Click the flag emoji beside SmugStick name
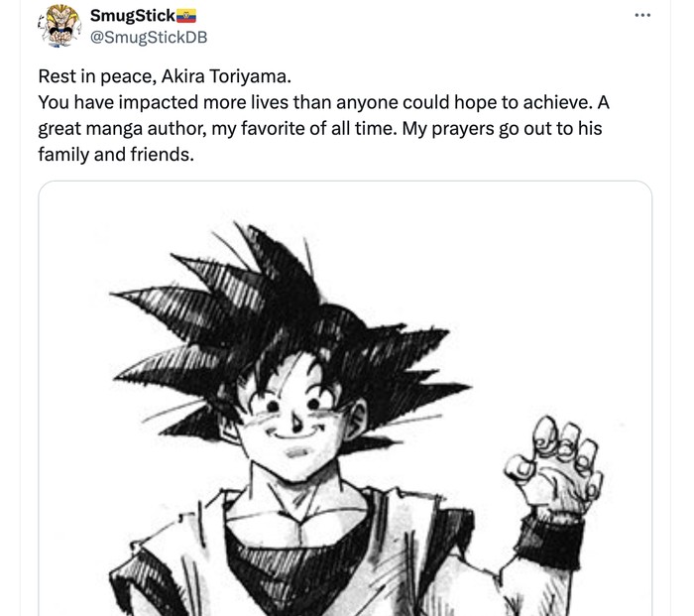The height and width of the screenshot is (616, 694). coord(186,16)
